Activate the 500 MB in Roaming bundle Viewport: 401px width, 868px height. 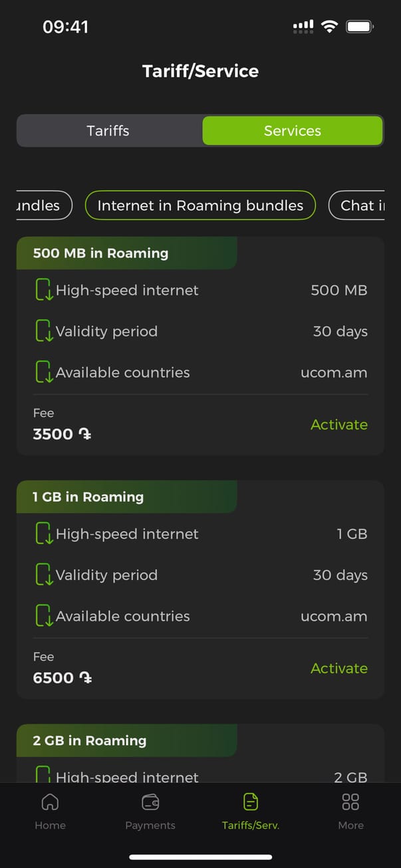pos(338,424)
